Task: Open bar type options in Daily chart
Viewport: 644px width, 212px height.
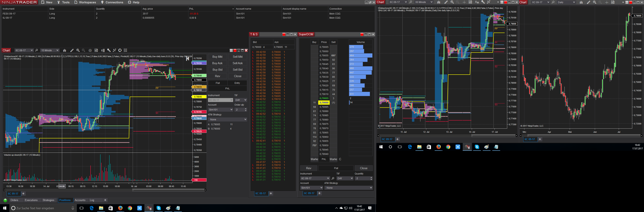Action: [581, 2]
